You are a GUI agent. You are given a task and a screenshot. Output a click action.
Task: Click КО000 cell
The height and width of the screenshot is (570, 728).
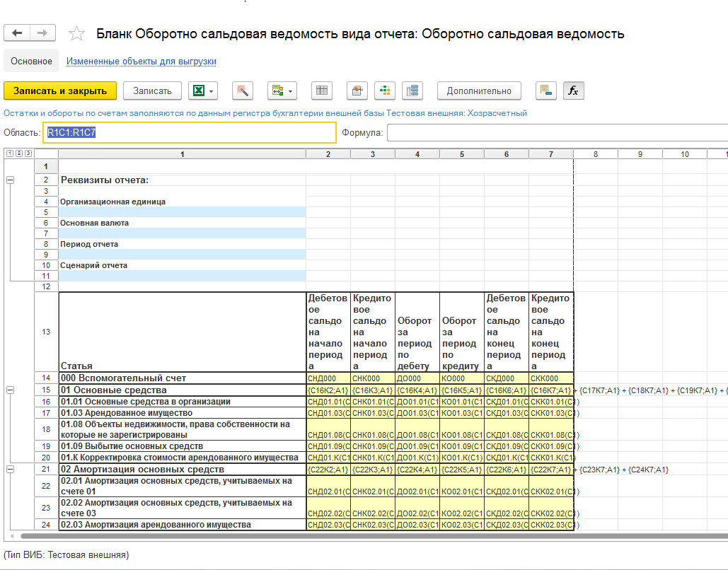[462, 378]
